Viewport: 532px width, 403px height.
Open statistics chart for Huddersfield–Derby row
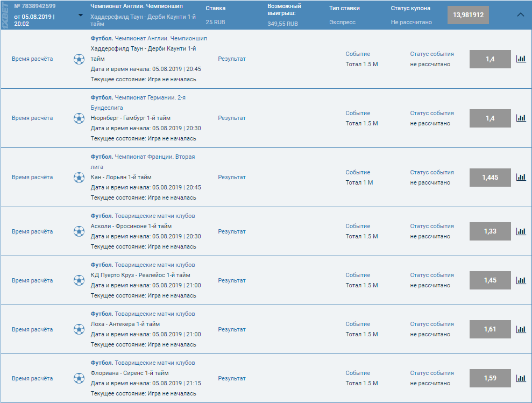coord(521,59)
